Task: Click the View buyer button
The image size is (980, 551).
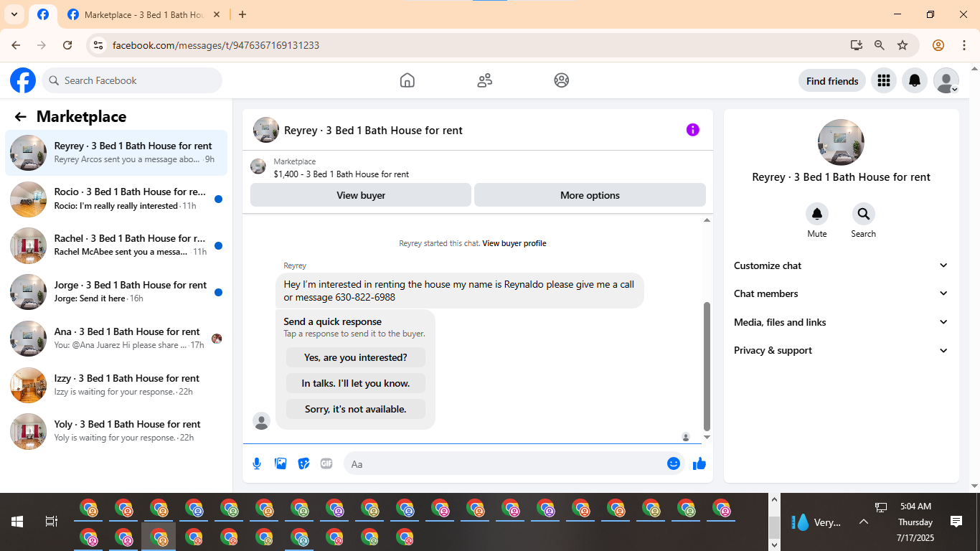Action: coord(361,195)
